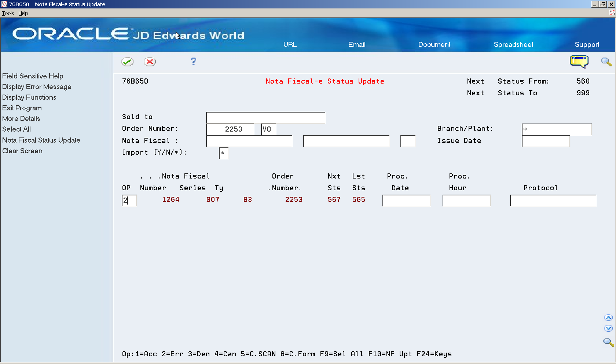The width and height of the screenshot is (616, 364).
Task: Click the yellow chat message icon
Action: point(579,62)
